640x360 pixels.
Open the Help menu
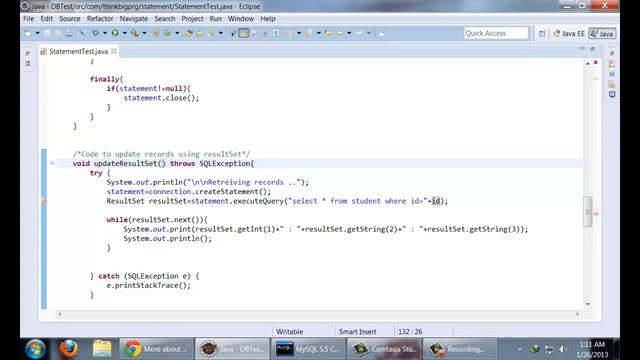pos(268,19)
